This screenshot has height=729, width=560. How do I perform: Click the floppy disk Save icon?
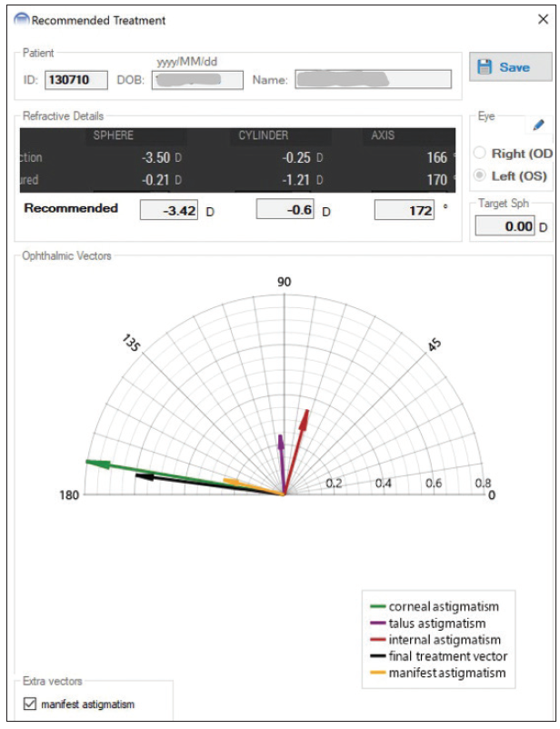[x=485, y=67]
